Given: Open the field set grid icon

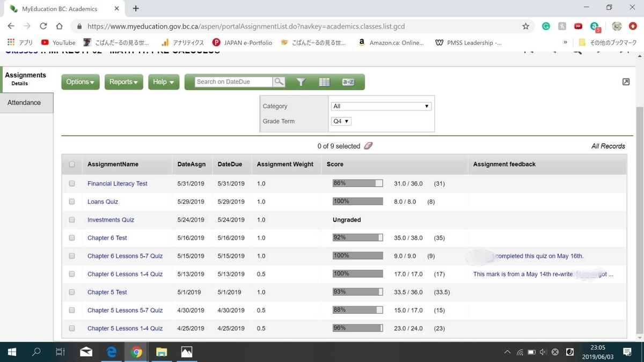Looking at the screenshot, I should coord(324,82).
